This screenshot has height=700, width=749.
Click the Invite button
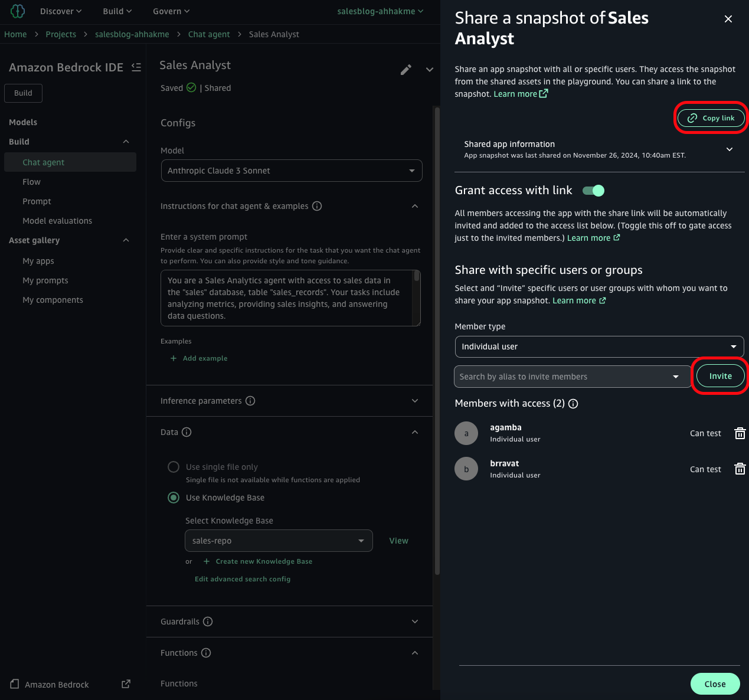(720, 376)
